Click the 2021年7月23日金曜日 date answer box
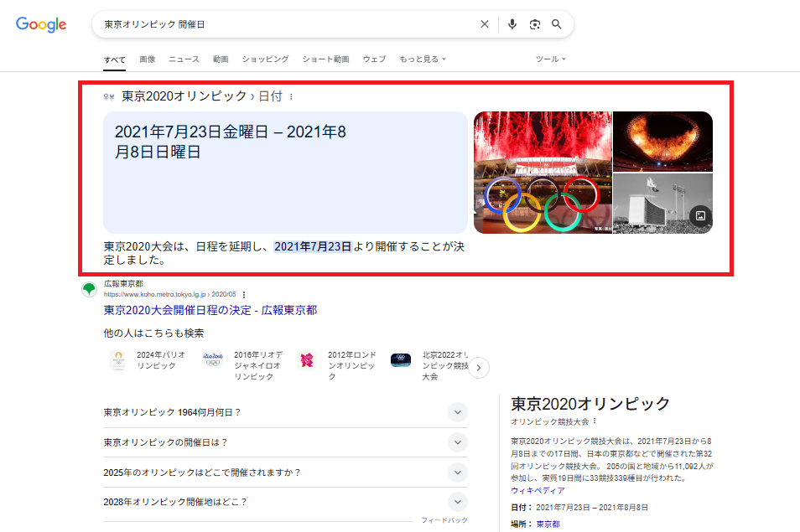Viewport: 800px width, 532px height. 285,173
